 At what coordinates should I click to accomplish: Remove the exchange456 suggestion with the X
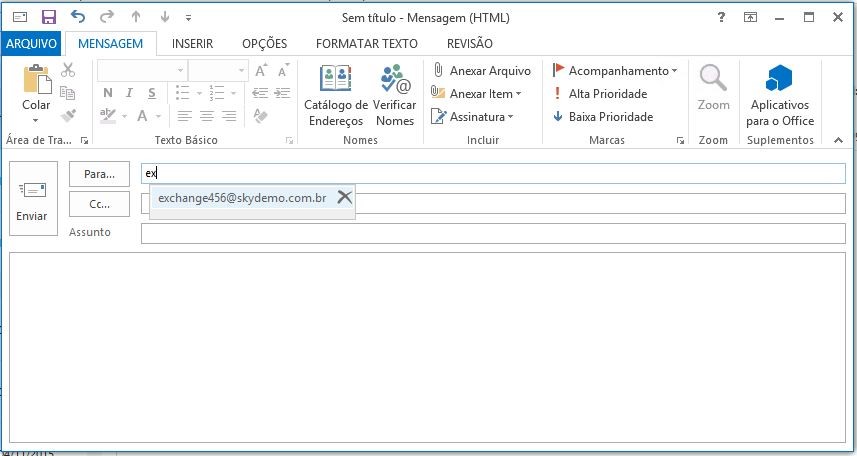pos(344,197)
